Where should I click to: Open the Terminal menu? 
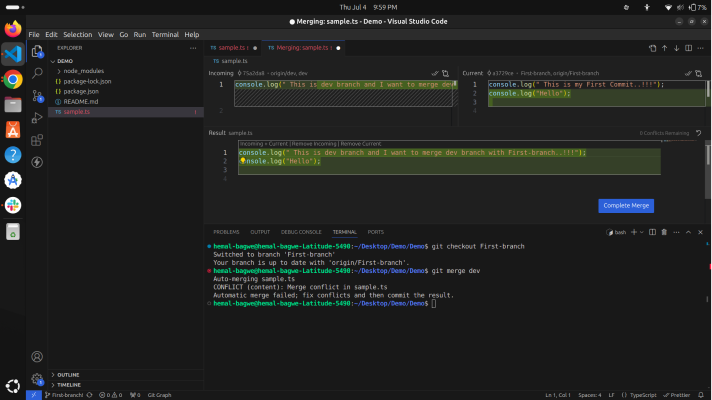(x=165, y=35)
